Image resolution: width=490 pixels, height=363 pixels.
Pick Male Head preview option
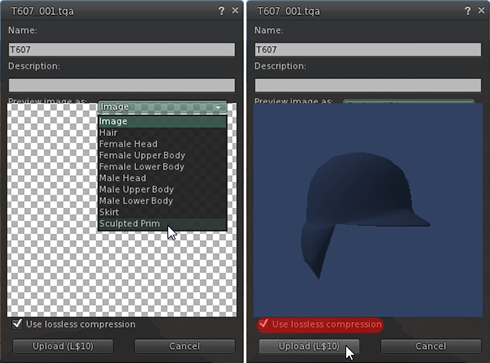pos(162,178)
